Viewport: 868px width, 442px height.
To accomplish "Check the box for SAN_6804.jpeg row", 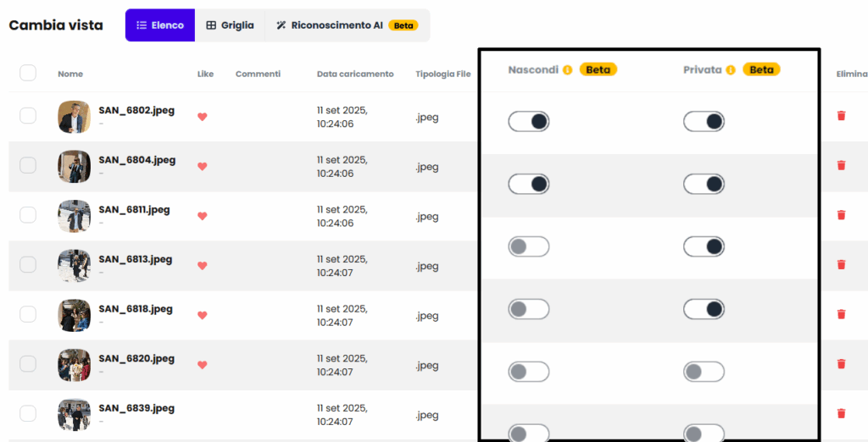I will coord(28,166).
